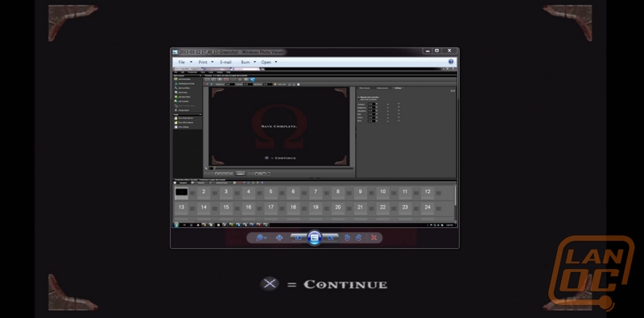Switch to the Media Selector tab
The height and width of the screenshot is (318, 644).
[382, 88]
